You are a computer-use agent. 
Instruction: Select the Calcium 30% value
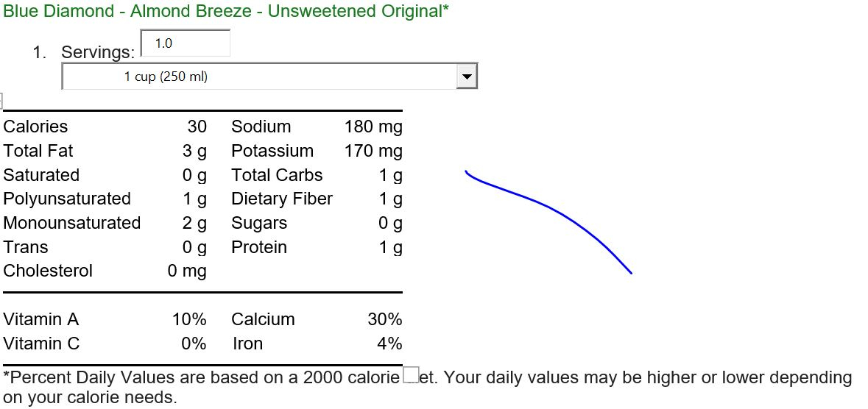pos(385,319)
